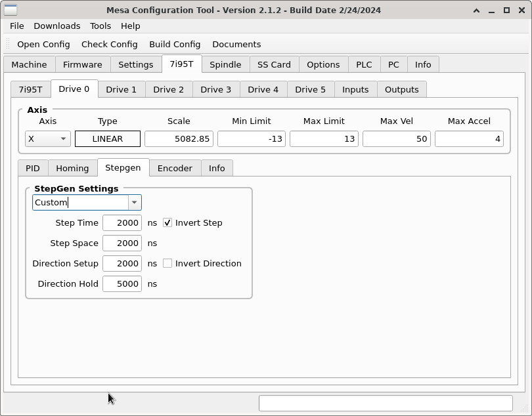Click the Max Accel field
The width and height of the screenshot is (532, 416).
pos(469,138)
